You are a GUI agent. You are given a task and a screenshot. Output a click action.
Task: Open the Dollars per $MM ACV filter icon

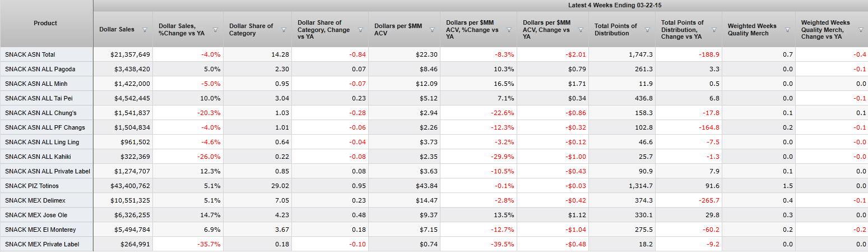[432, 30]
